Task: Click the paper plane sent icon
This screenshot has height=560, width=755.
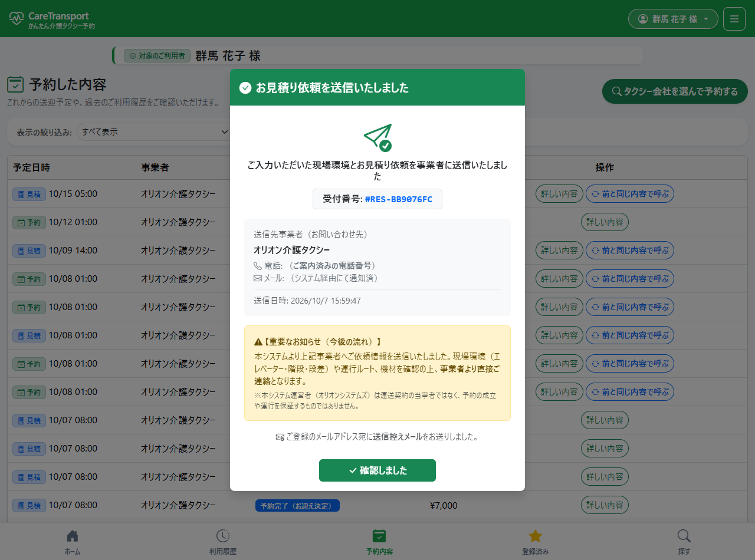Action: tap(377, 138)
